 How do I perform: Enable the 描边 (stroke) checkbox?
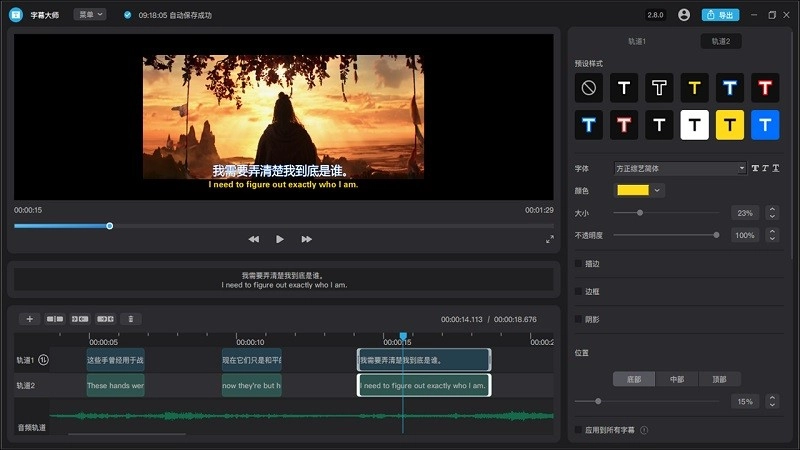(579, 264)
